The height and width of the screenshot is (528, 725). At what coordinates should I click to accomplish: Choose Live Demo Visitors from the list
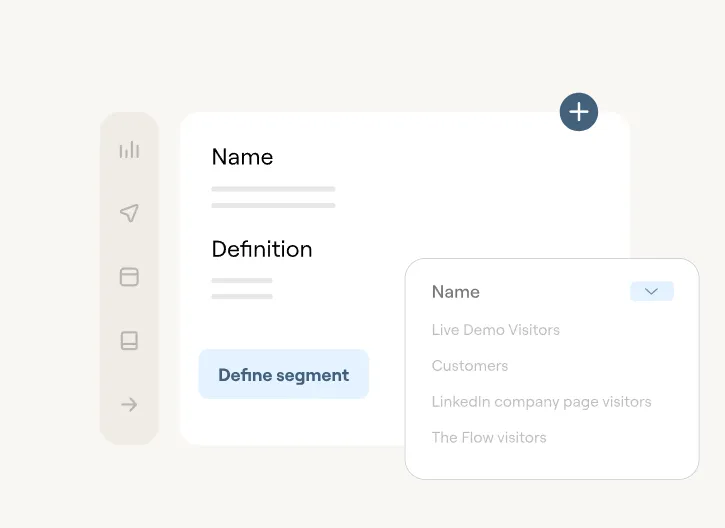coord(495,330)
